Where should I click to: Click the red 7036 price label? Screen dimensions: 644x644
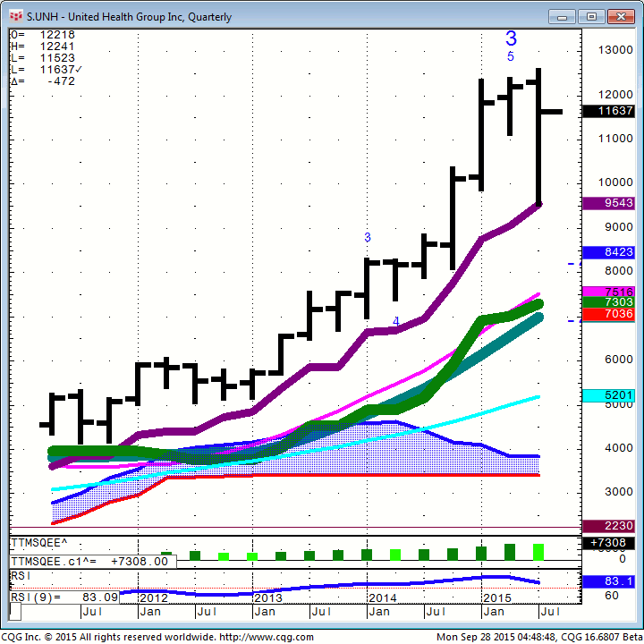[609, 314]
